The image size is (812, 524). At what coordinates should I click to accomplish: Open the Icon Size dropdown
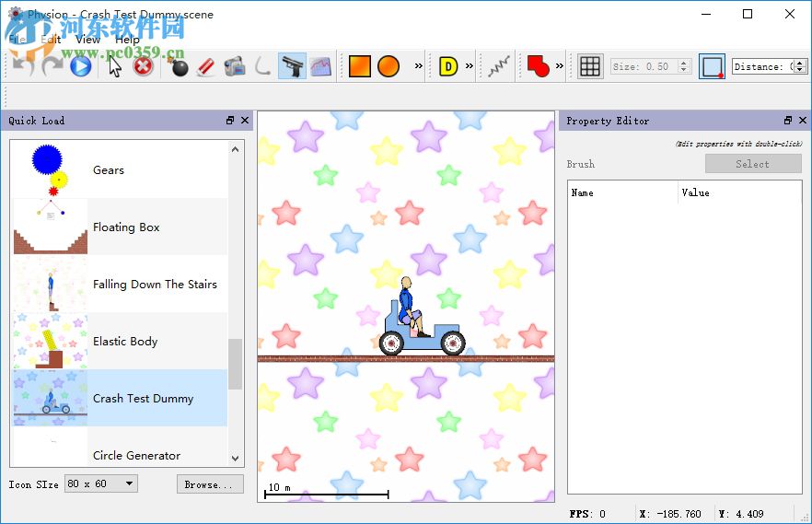coord(101,483)
